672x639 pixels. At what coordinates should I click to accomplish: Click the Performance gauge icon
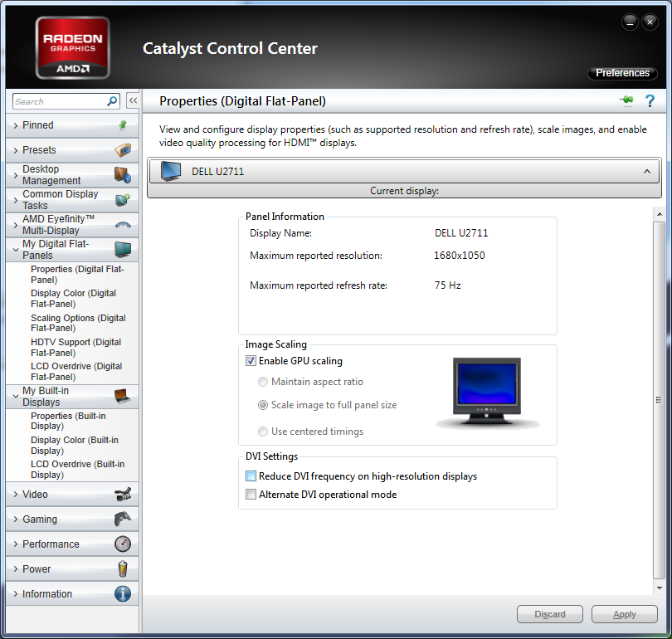[123, 544]
